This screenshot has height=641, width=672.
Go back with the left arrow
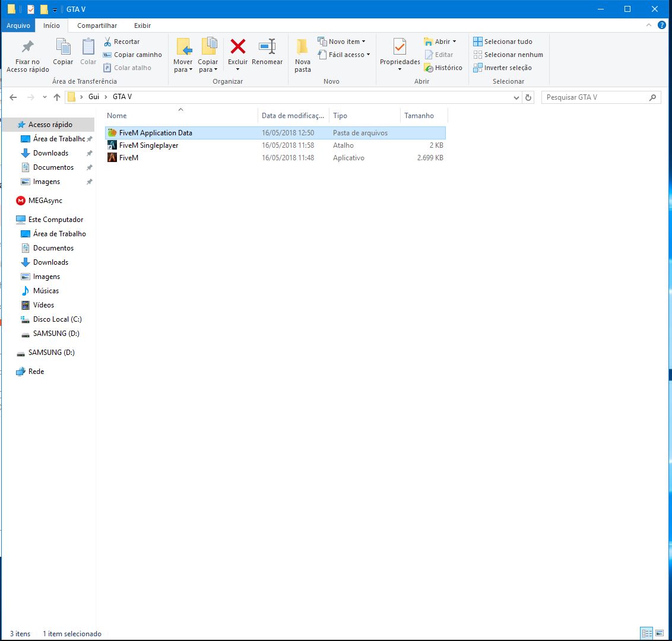click(13, 97)
